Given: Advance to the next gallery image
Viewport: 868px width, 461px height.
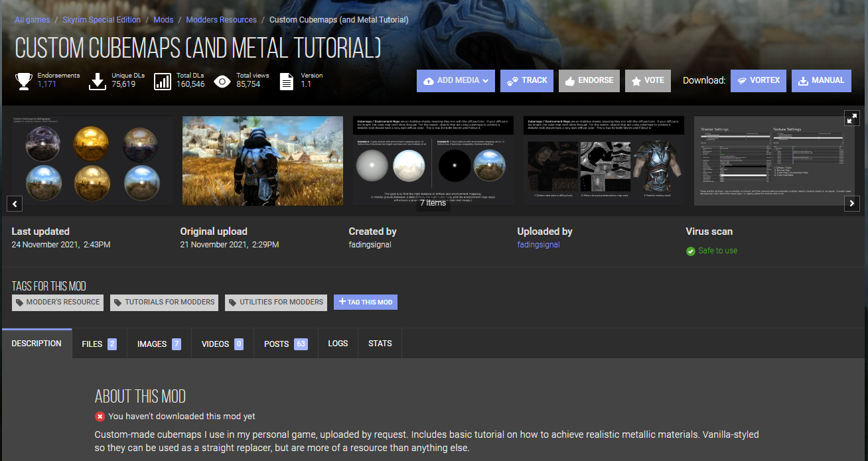Looking at the screenshot, I should (852, 204).
